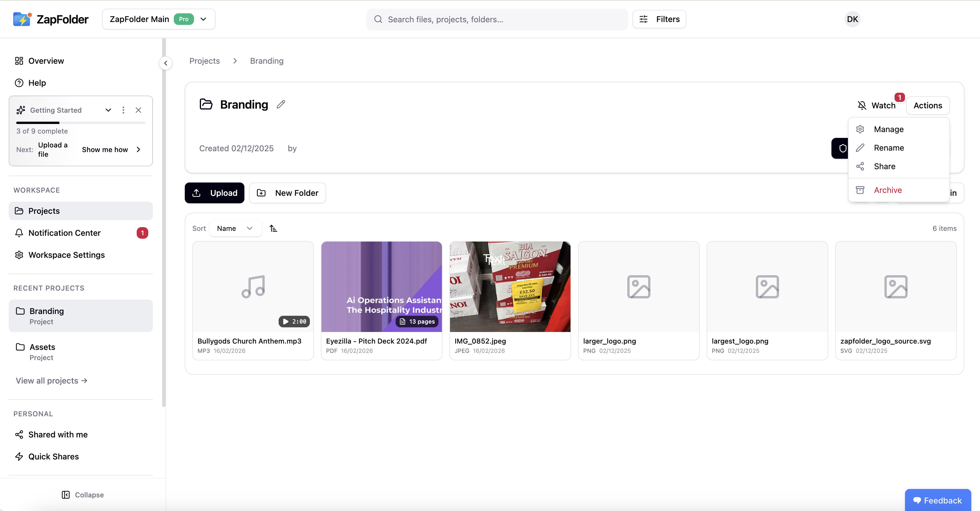This screenshot has width=980, height=511.
Task: Click the Getting Started progress bar
Action: click(81, 123)
